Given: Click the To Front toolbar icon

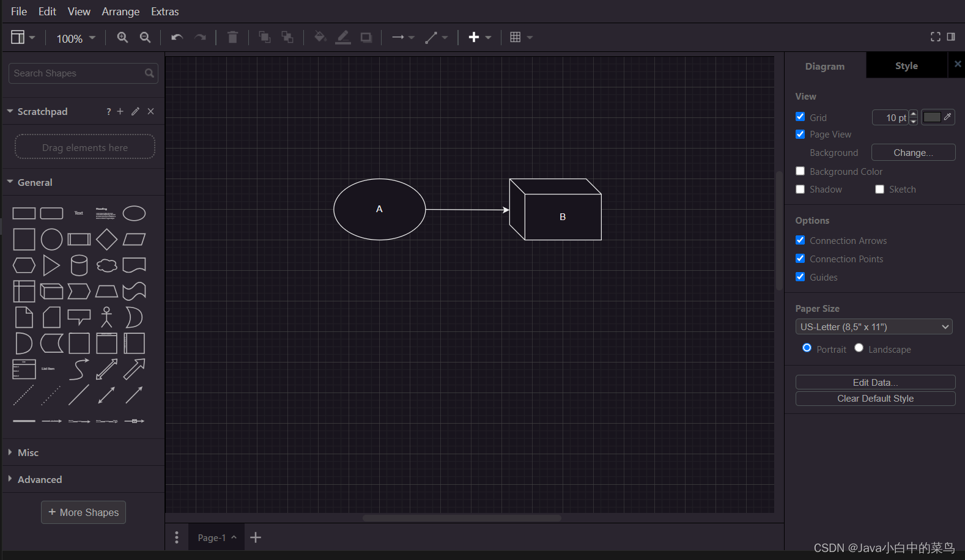Looking at the screenshot, I should click(264, 37).
